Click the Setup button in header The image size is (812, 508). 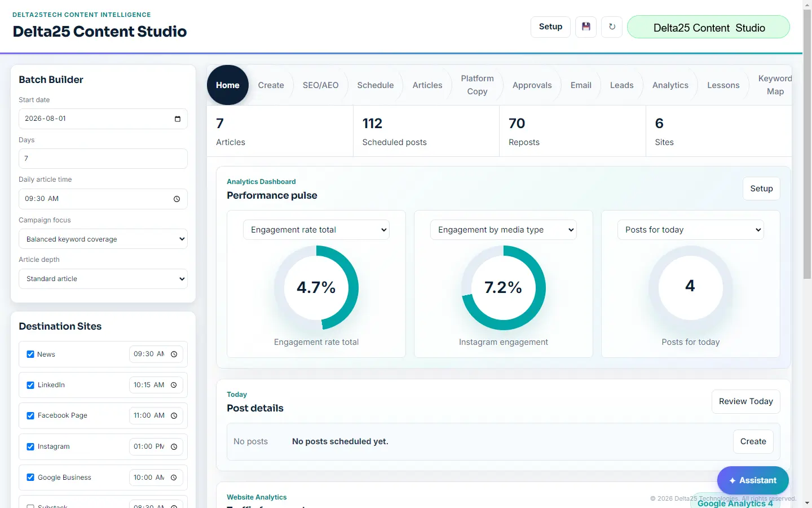point(550,27)
